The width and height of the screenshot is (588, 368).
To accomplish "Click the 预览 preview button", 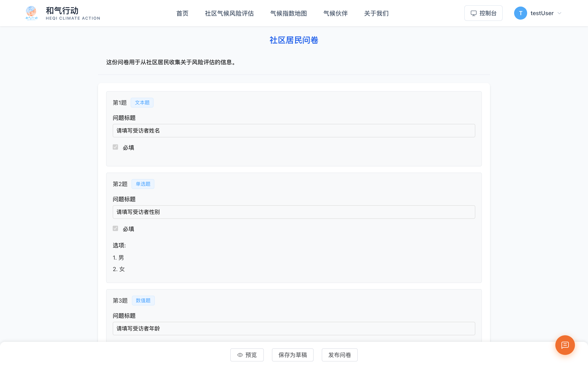I will (x=247, y=355).
